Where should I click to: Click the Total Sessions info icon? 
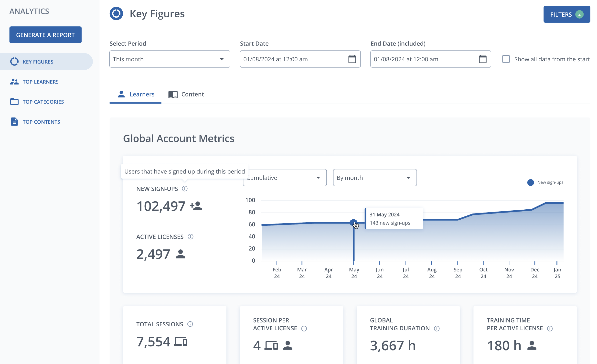tap(190, 324)
